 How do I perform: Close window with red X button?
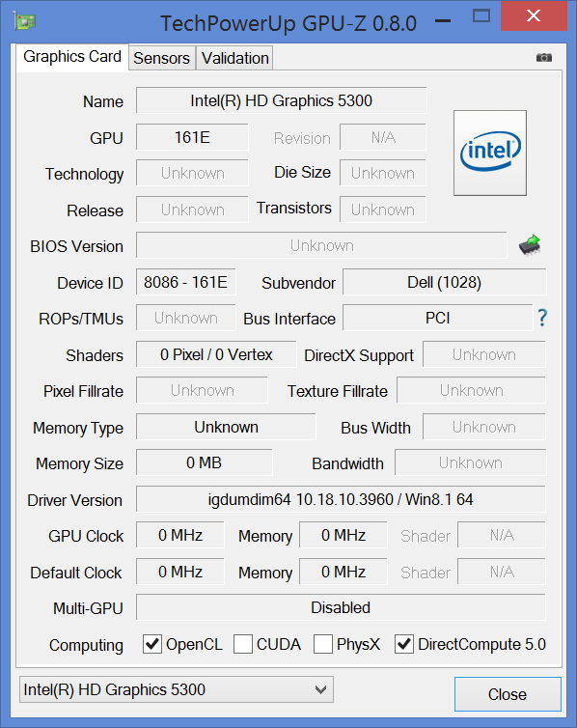tap(534, 15)
